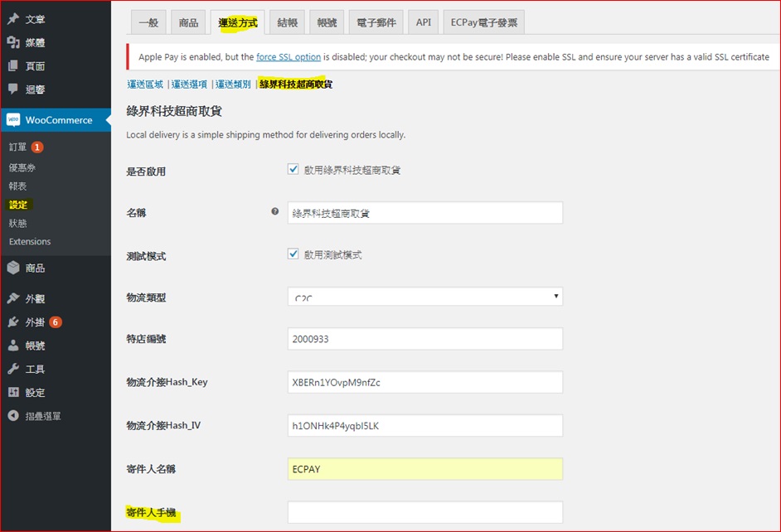Click the wrench icon beside 工具
This screenshot has width=781, height=532.
pos(13,369)
